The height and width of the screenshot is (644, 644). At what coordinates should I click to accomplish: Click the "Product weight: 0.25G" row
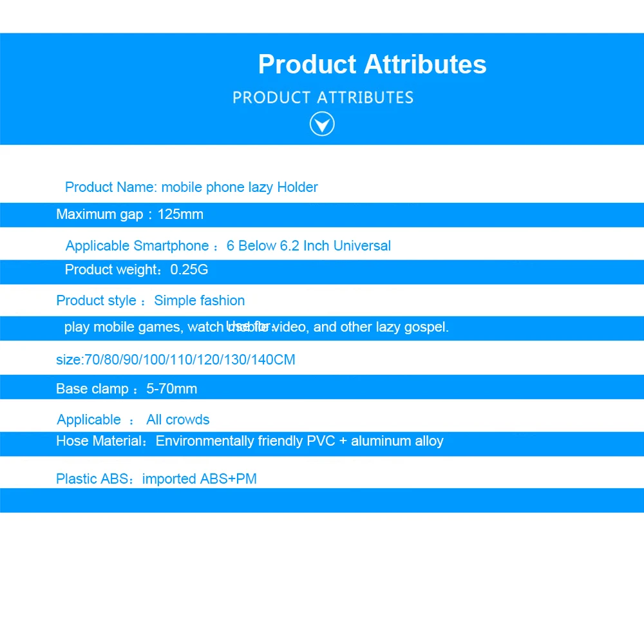point(322,272)
